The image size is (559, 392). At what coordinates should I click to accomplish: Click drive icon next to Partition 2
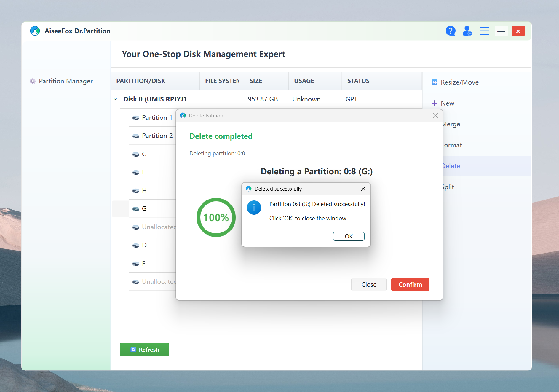click(136, 136)
